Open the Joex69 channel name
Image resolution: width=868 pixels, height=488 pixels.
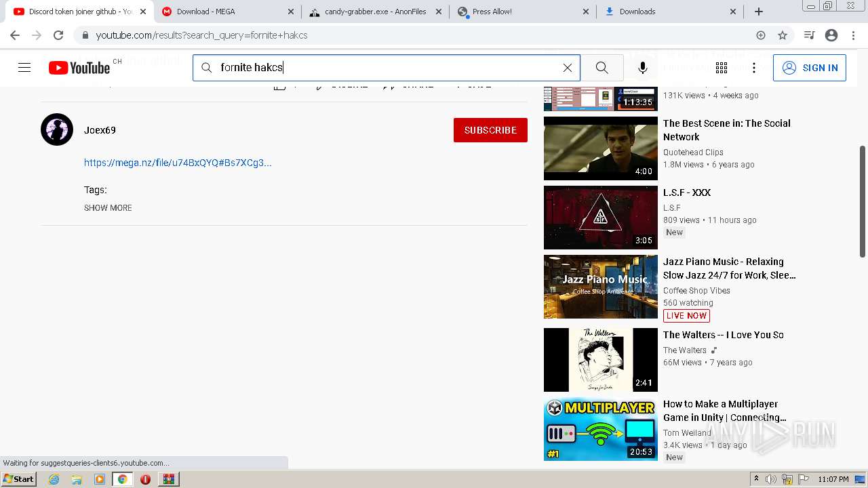[100, 130]
